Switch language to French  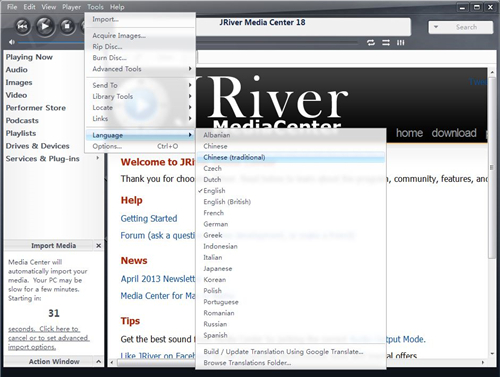[x=291, y=213]
